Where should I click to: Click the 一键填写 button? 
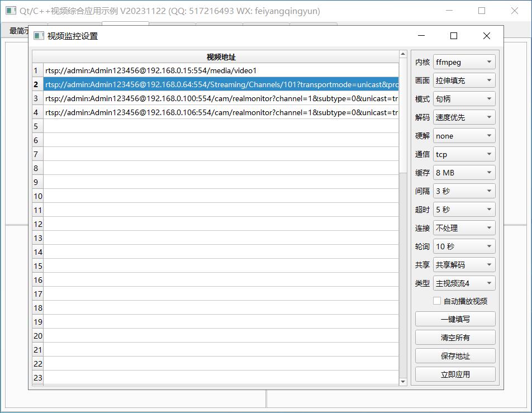pos(455,319)
